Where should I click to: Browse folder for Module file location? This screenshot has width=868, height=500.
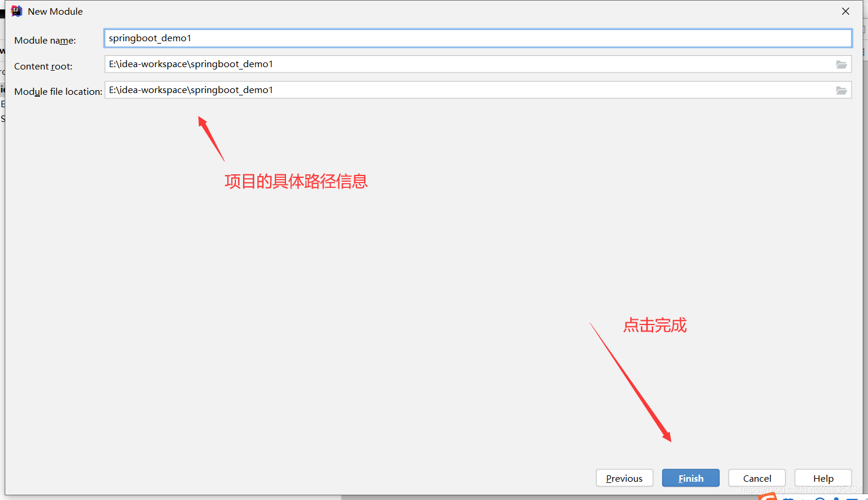(x=842, y=91)
